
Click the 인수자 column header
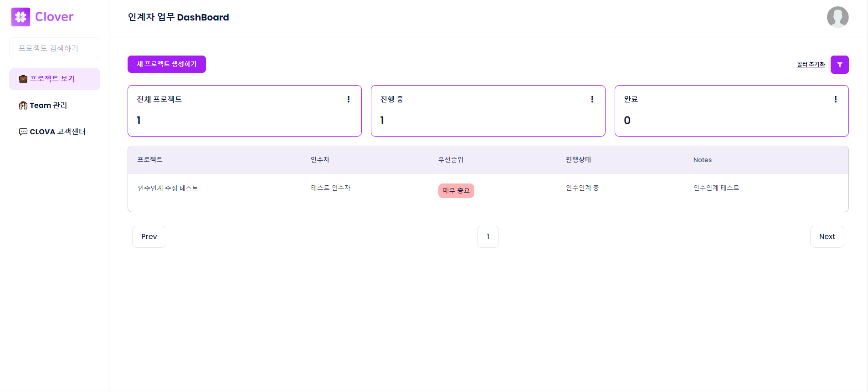click(x=320, y=160)
